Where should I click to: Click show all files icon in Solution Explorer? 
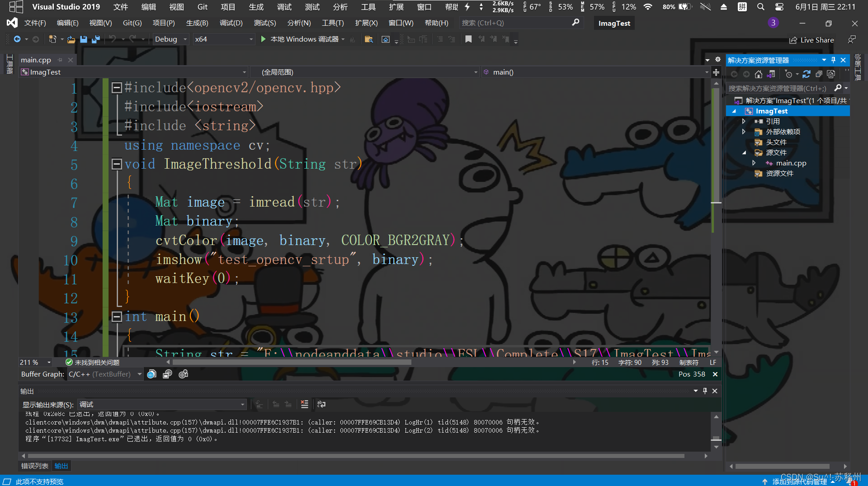pyautogui.click(x=831, y=74)
